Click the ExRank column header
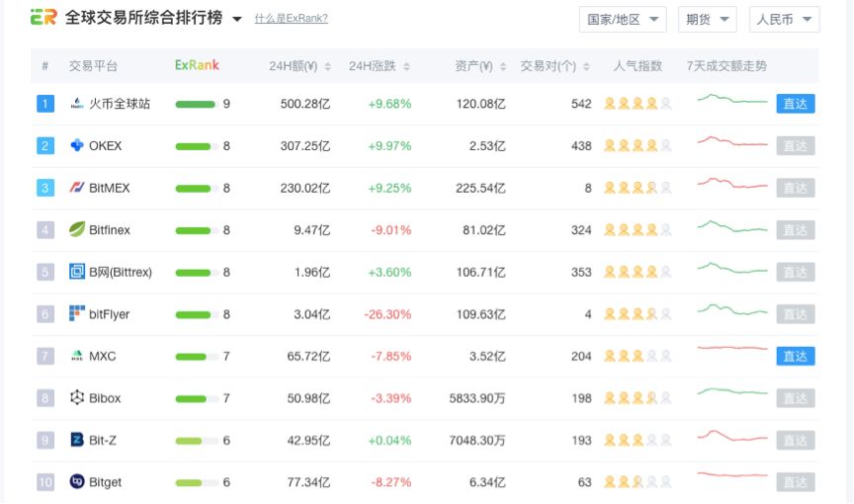 click(x=197, y=65)
